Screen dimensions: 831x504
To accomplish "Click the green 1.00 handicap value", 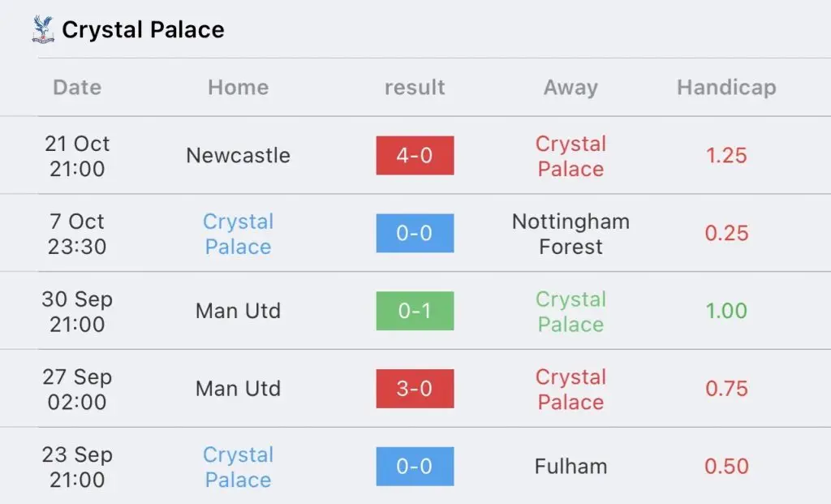I will (x=726, y=311).
